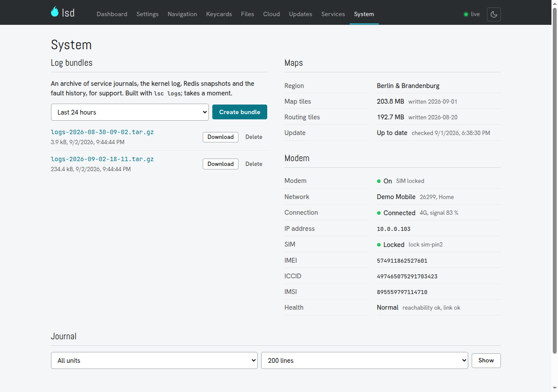The height and width of the screenshot is (392, 558).
Task: Click the Locked SIM status
Action: pos(394,245)
